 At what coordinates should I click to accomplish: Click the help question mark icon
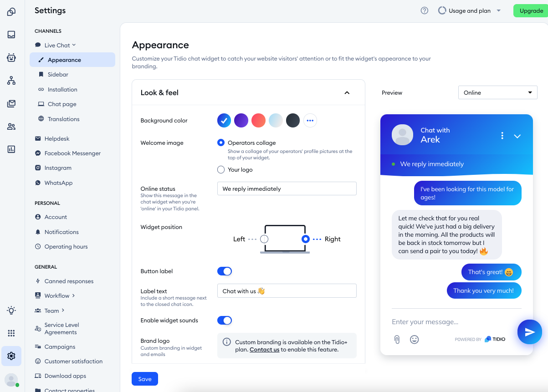(424, 11)
